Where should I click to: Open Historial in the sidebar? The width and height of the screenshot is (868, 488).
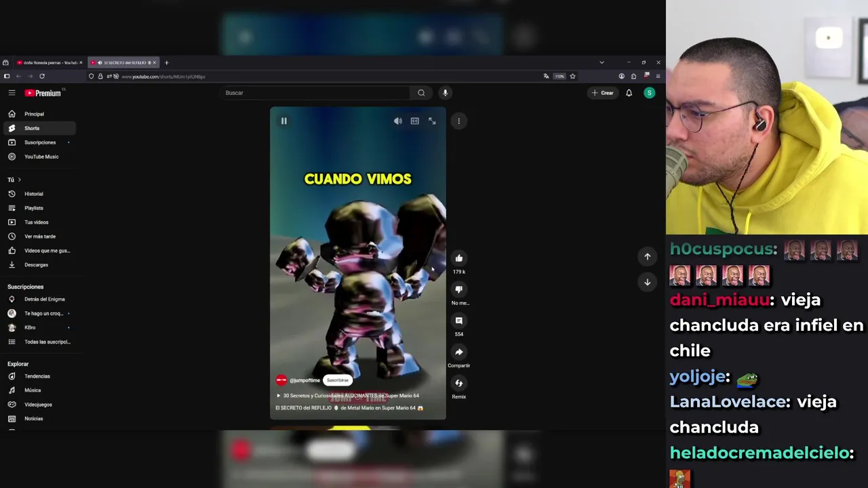[x=38, y=194]
